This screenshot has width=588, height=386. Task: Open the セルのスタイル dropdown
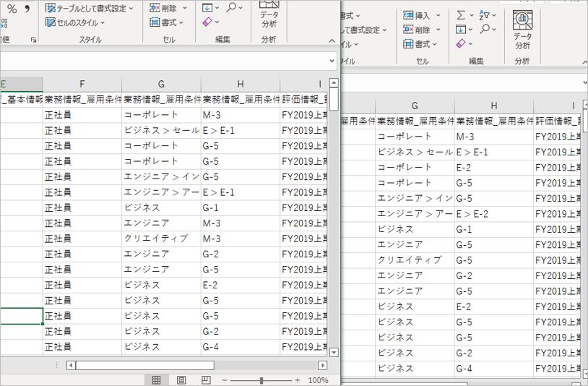[x=103, y=22]
